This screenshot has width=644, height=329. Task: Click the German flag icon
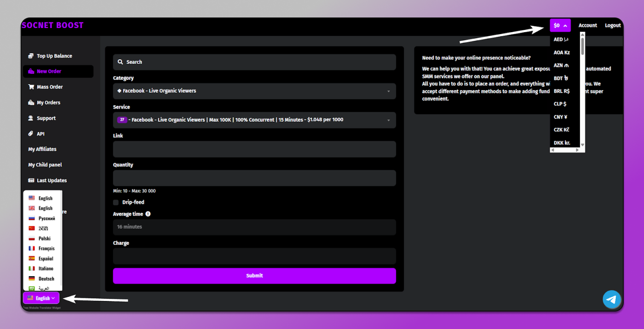click(32, 278)
